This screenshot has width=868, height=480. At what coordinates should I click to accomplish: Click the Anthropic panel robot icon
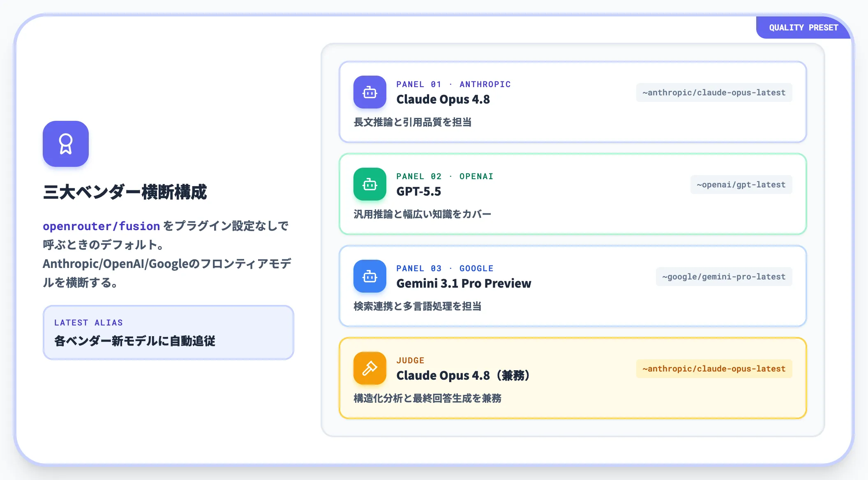[x=370, y=92]
